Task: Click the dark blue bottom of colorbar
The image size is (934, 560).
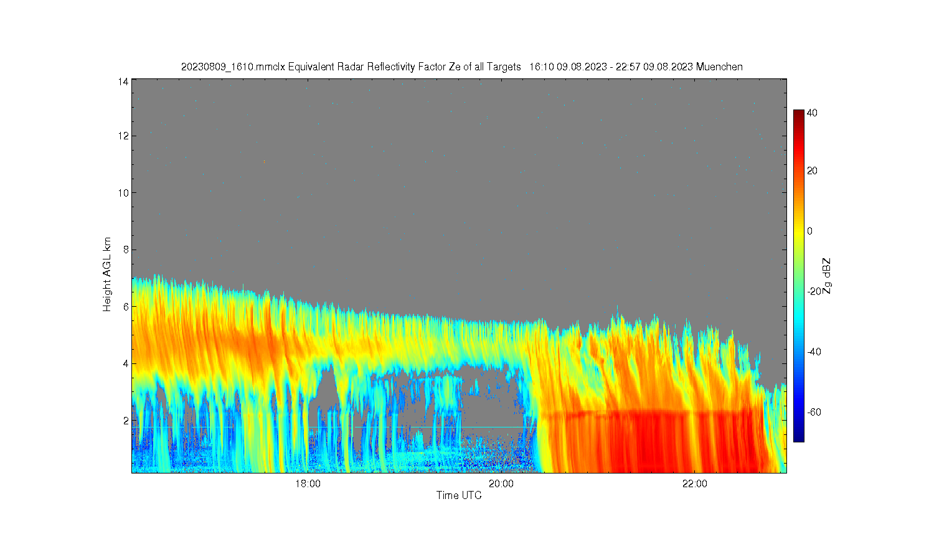Action: (x=798, y=436)
